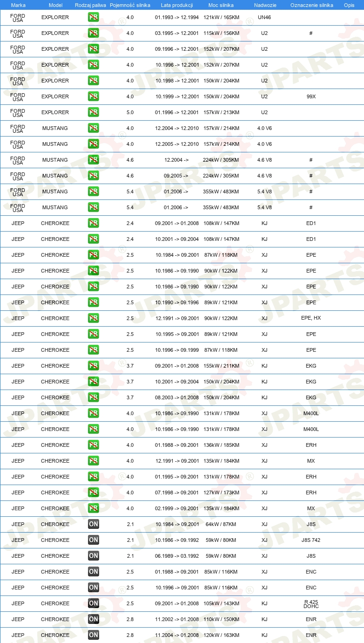Click the Lata produkcji column header
364x643 pixels.
(177, 5)
